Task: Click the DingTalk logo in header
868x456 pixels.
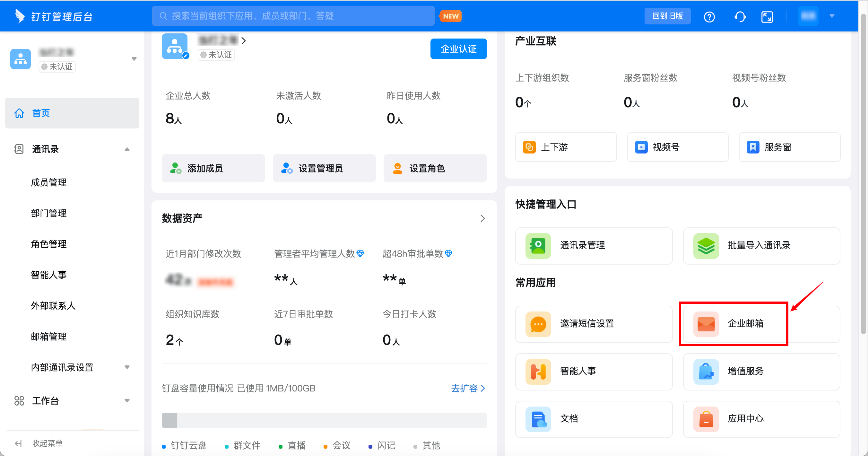Action: [20, 16]
